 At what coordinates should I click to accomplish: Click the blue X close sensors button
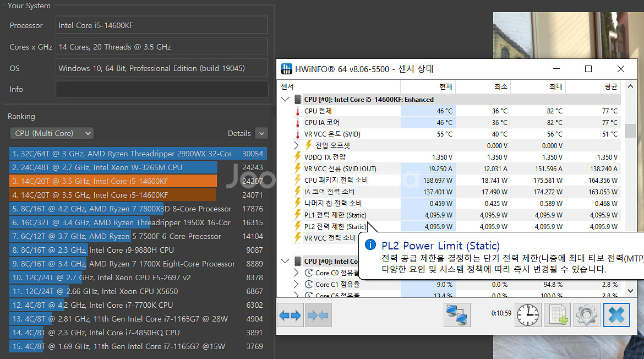click(616, 315)
